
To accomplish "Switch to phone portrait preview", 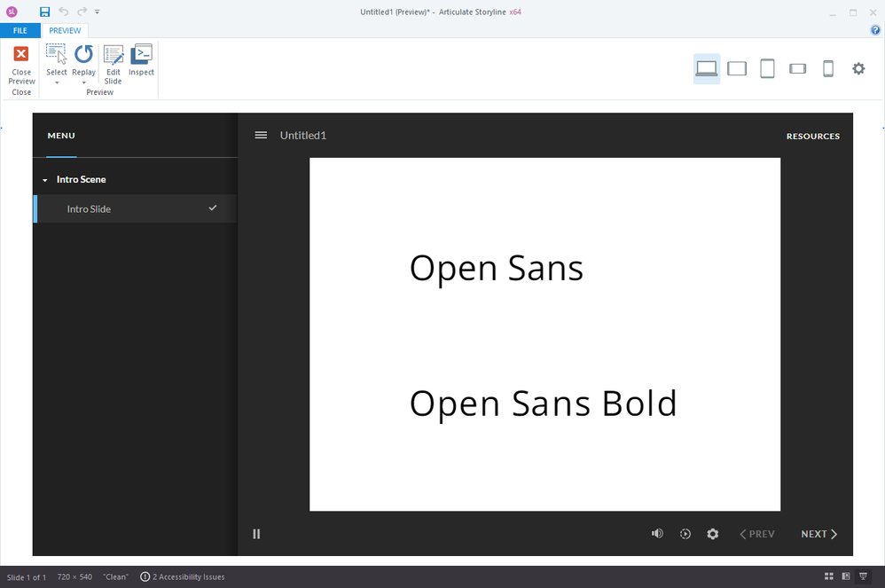I will click(x=828, y=69).
